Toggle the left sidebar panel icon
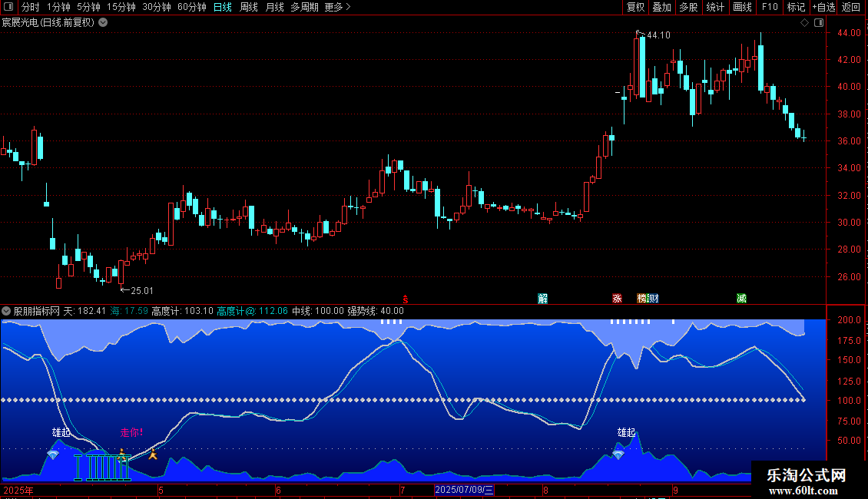This screenshot has height=499, width=868. (8, 7)
